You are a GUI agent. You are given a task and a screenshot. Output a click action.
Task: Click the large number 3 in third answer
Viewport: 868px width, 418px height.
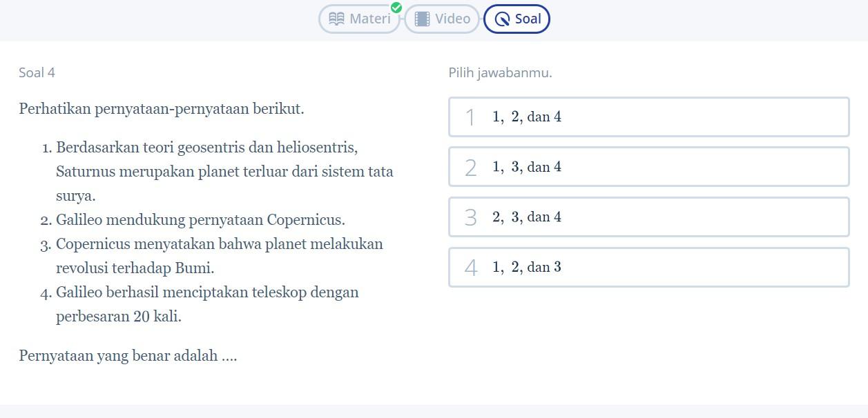[x=471, y=217]
